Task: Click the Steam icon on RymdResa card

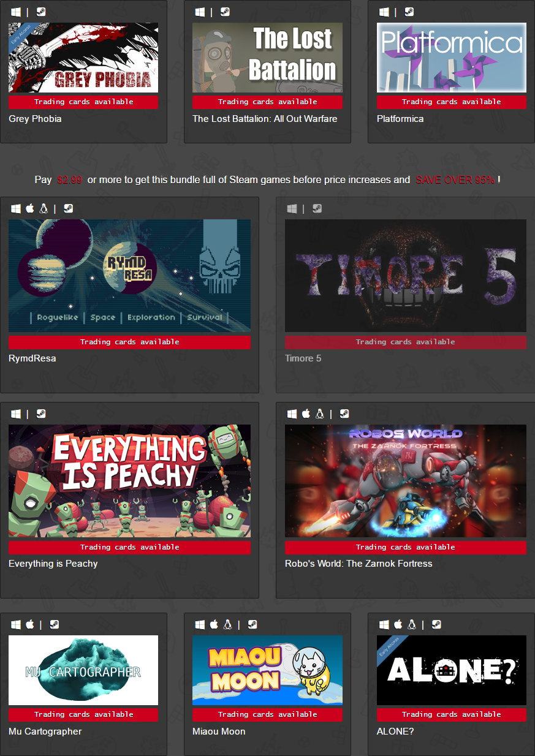Action: (x=68, y=208)
